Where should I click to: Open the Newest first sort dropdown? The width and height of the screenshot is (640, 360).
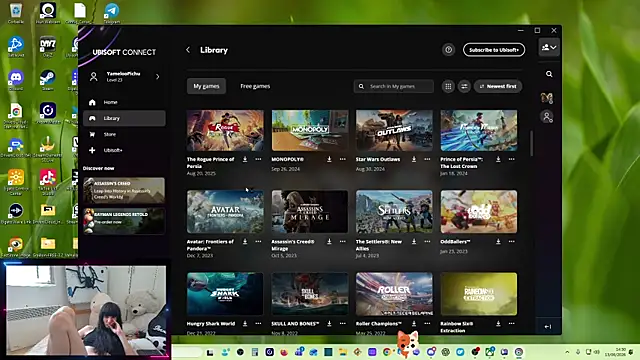click(x=498, y=86)
